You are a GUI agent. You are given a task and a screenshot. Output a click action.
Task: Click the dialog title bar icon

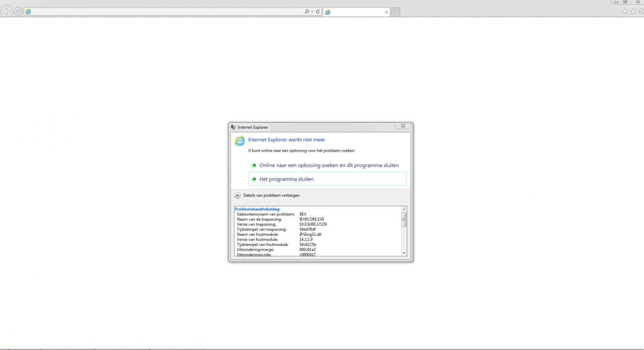pyautogui.click(x=233, y=127)
